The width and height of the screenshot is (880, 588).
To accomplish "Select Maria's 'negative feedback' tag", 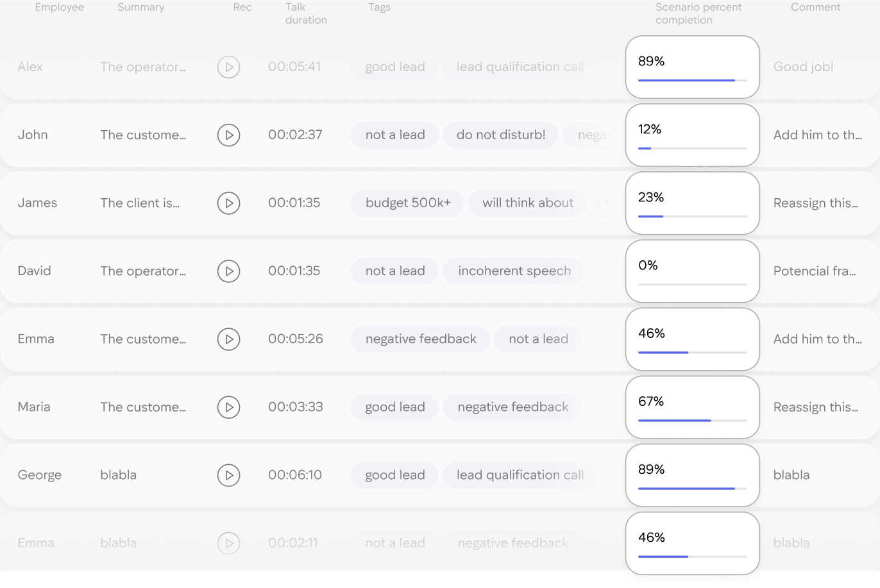I will click(512, 407).
